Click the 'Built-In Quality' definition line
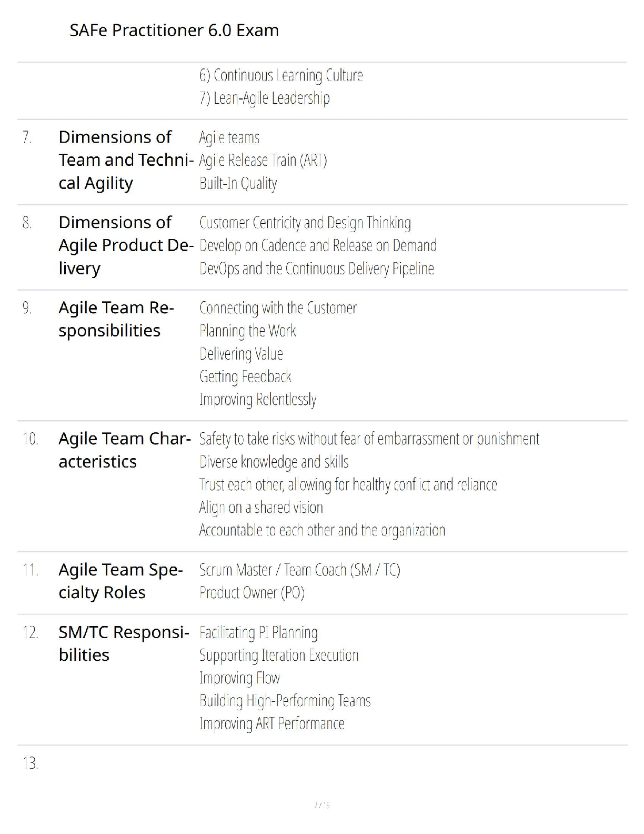 click(238, 183)
